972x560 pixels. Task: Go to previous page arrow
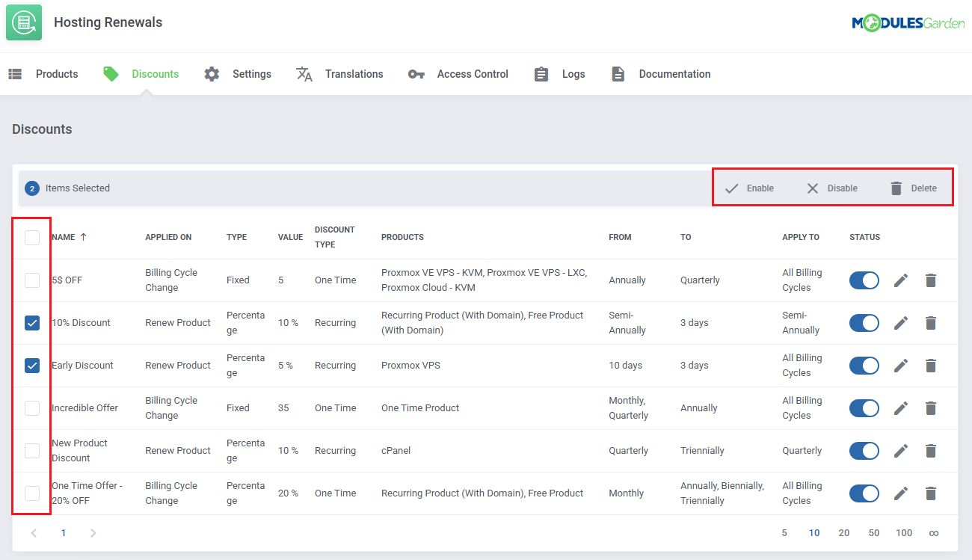click(34, 533)
